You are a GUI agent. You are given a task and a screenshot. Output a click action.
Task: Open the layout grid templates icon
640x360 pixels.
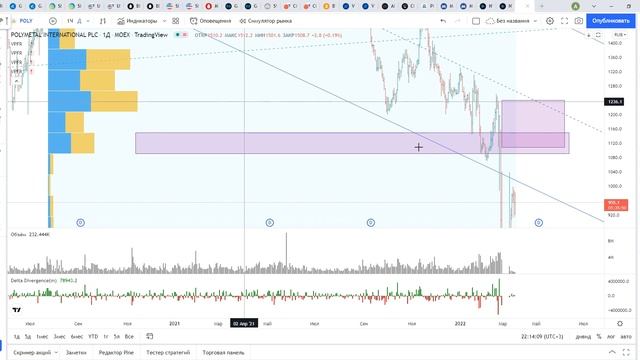(176, 21)
